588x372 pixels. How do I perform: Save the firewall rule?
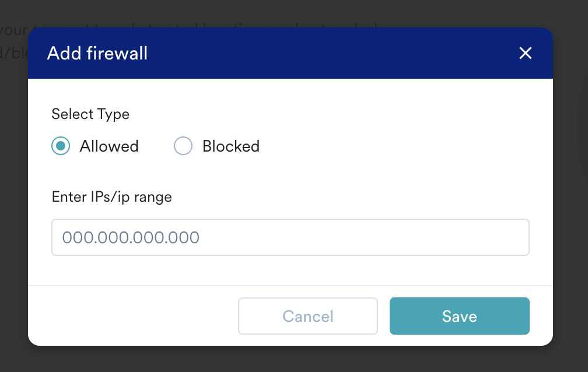pos(459,316)
